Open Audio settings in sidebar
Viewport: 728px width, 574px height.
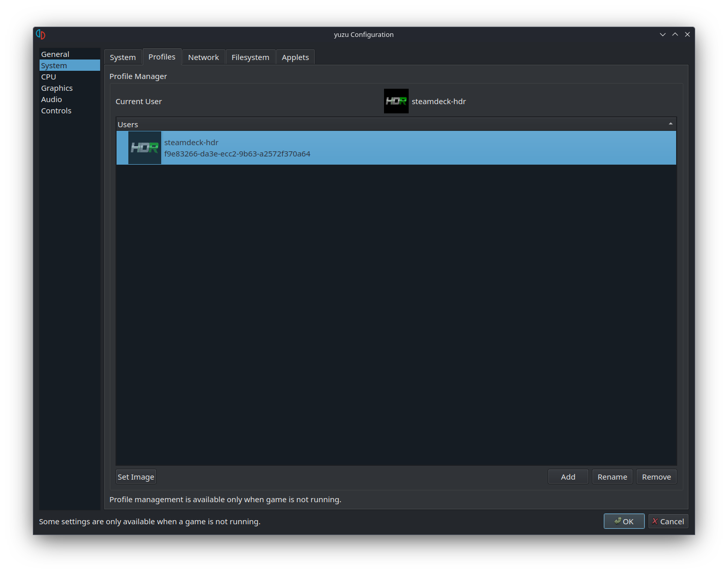tap(70, 99)
